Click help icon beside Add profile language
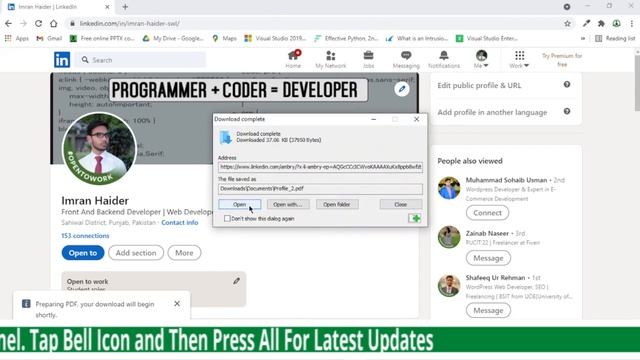Viewport: 640px width, 360px height. coord(567,111)
